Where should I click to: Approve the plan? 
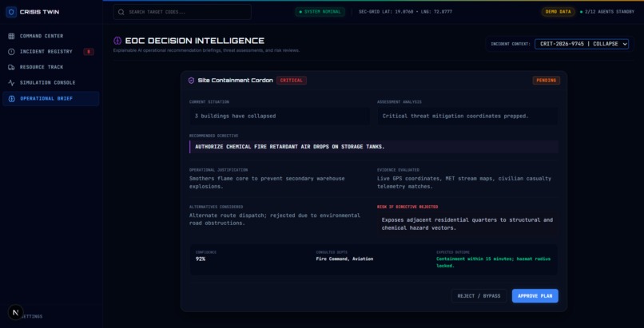(535, 296)
